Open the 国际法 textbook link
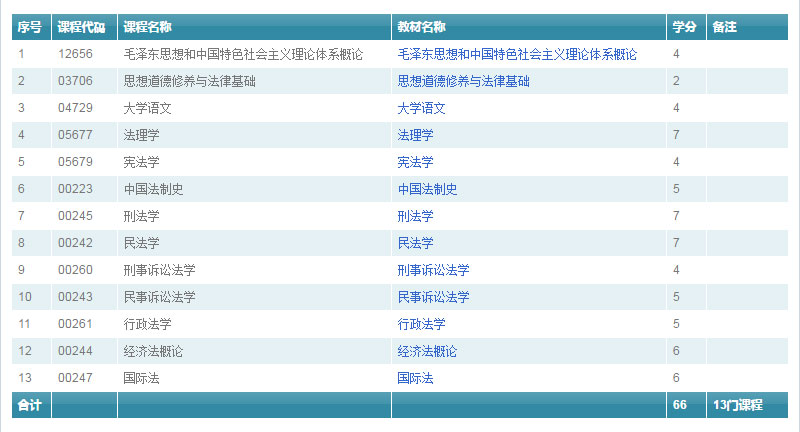Viewport: 800px width, 432px height. point(415,378)
